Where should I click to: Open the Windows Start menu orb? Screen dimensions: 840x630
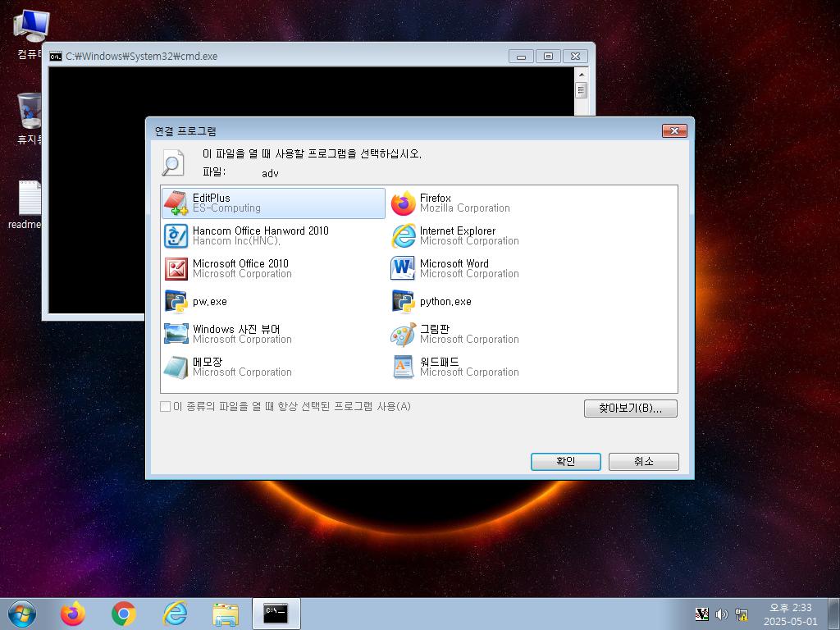pos(22,614)
